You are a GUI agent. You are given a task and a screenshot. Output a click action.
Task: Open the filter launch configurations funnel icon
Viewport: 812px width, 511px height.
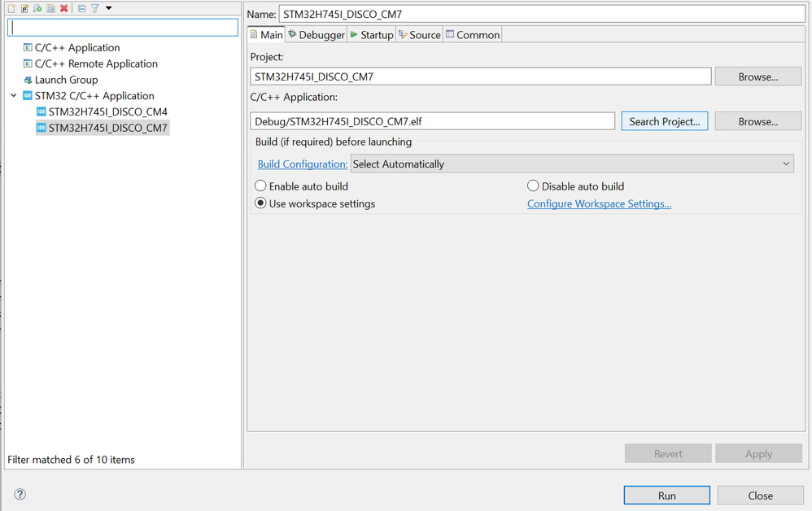[x=95, y=8]
